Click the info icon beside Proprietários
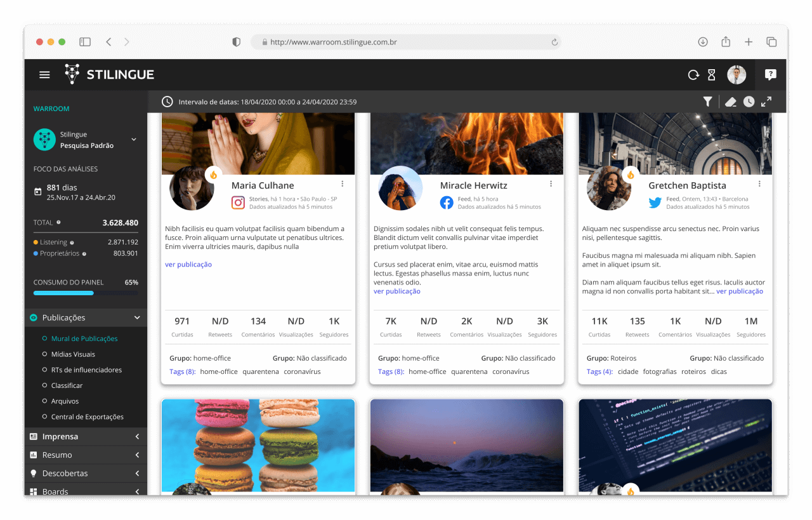 [x=84, y=253]
